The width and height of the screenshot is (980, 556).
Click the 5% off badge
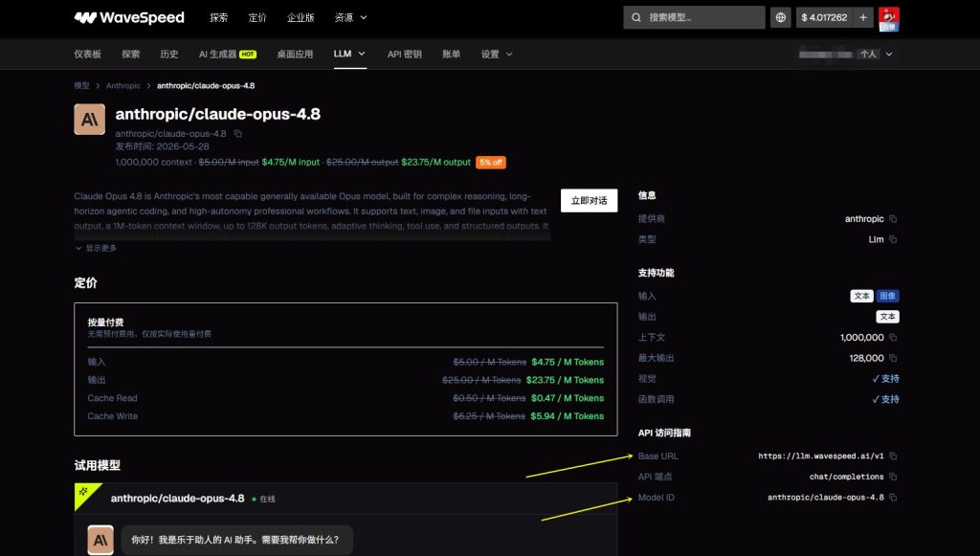click(491, 163)
